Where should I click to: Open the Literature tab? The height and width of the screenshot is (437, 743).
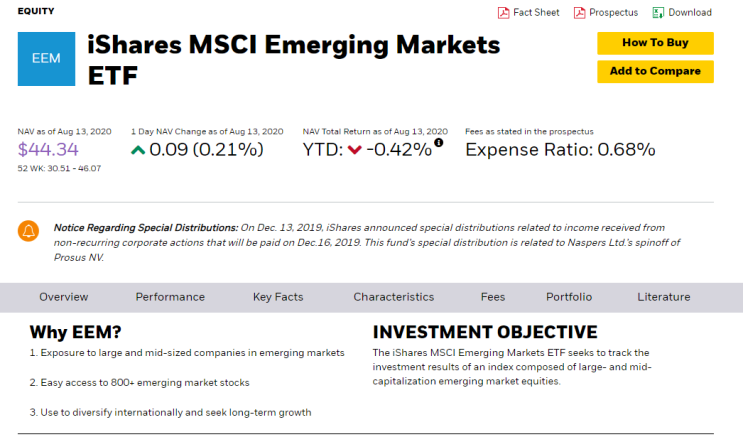[x=664, y=297]
